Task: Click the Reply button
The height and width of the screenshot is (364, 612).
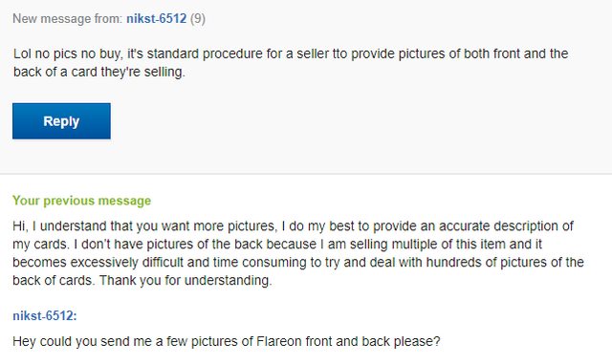Action: [x=61, y=121]
